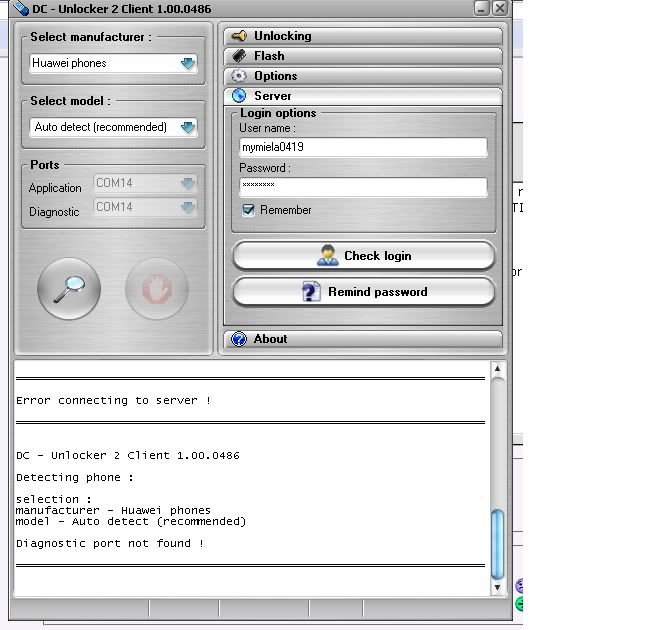Image resolution: width=658 pixels, height=630 pixels.
Task: Click the gear icon beside Options
Action: pyautogui.click(x=239, y=76)
